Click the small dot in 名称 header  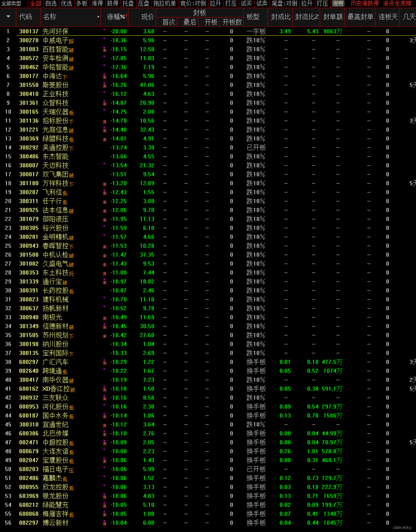tap(98, 17)
